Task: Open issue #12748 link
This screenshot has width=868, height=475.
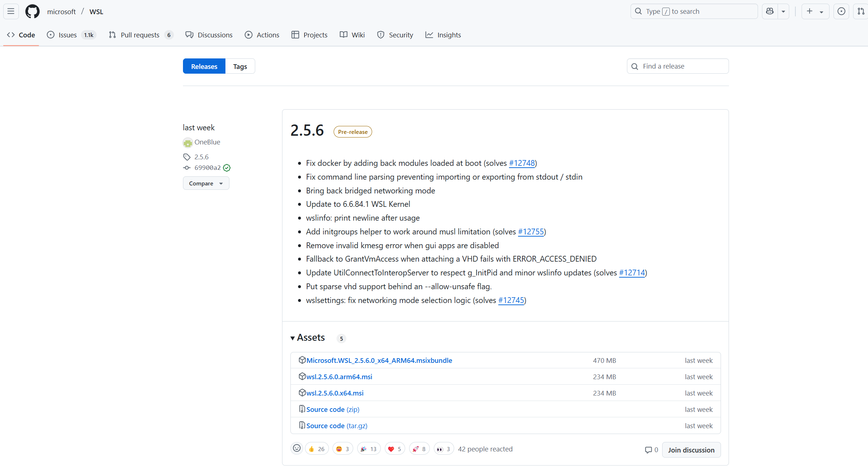Action: coord(522,163)
